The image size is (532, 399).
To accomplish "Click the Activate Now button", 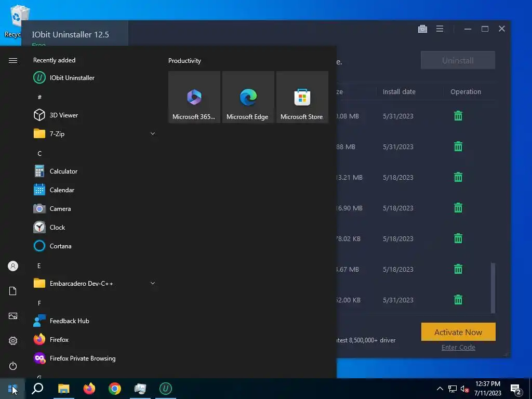I will [x=458, y=332].
